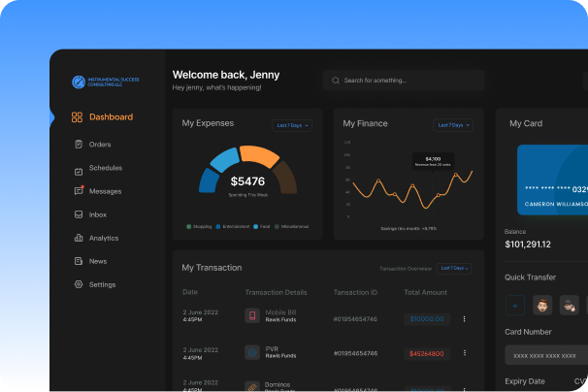
Task: Expand Last 7 Days dropdown in My Expenses
Action: 292,125
